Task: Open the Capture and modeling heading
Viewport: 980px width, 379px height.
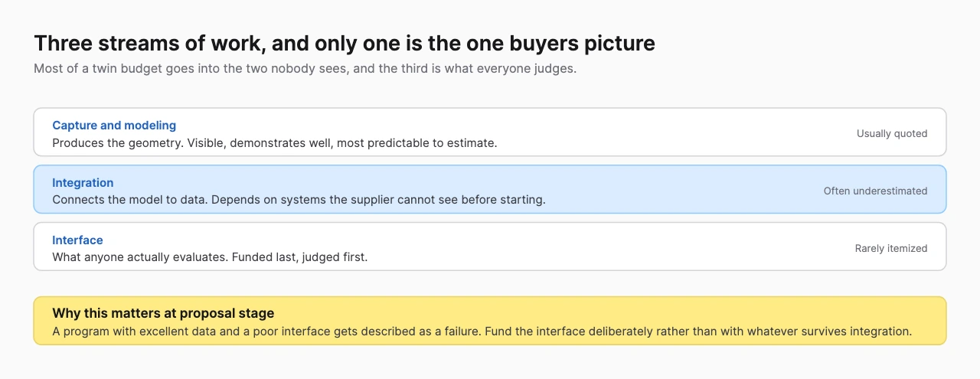Action: [114, 125]
